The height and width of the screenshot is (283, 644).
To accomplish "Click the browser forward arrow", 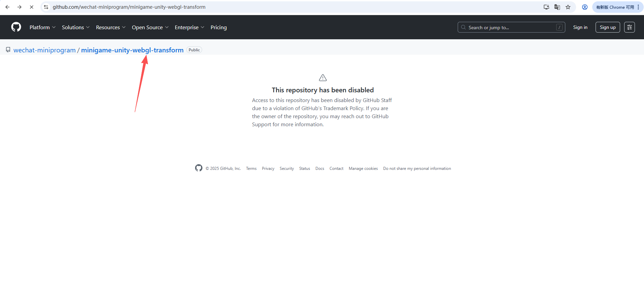I will 20,7.
